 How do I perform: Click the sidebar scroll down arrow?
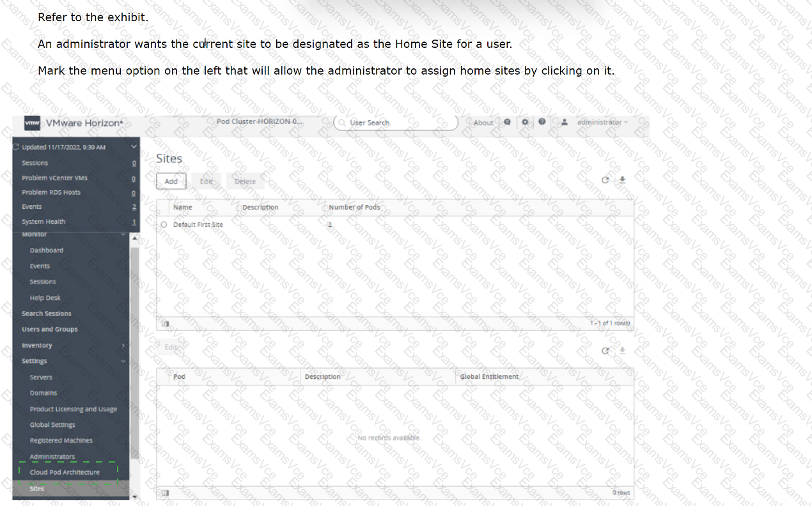click(x=134, y=496)
